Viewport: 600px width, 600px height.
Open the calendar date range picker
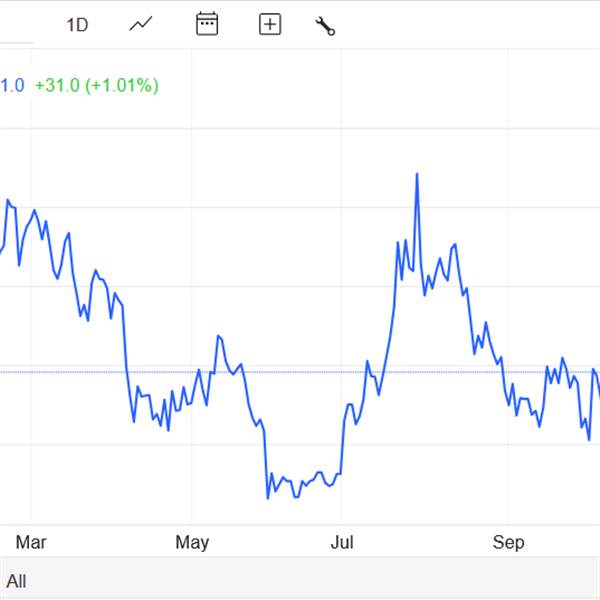[x=207, y=25]
